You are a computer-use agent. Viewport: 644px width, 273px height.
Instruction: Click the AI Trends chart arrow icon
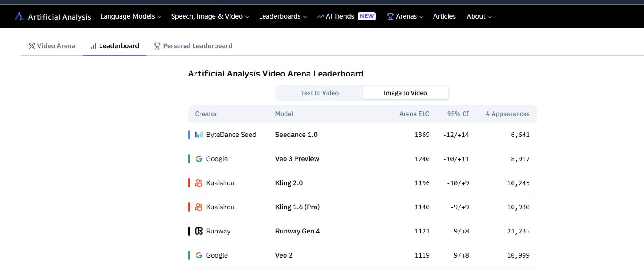(320, 16)
